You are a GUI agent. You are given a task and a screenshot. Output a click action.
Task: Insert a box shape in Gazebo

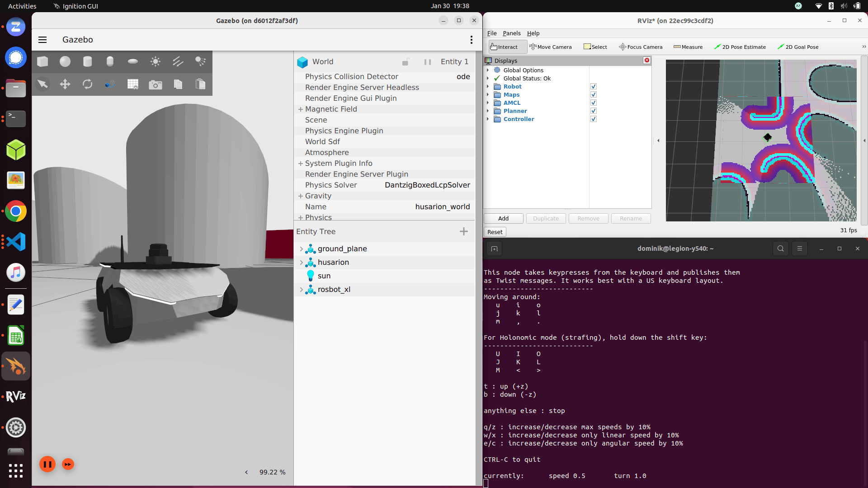click(42, 61)
